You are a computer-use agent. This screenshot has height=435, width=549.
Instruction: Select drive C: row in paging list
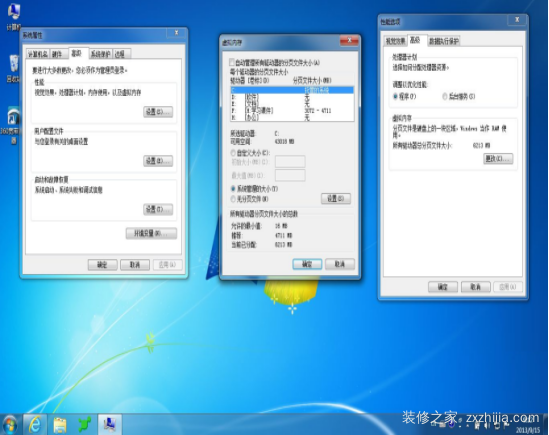292,90
